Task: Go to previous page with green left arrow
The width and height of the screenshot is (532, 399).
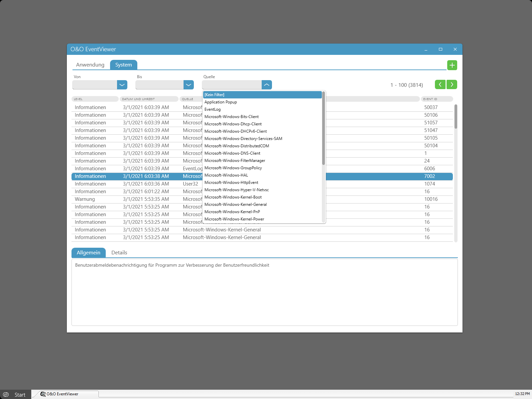Action: (x=440, y=84)
